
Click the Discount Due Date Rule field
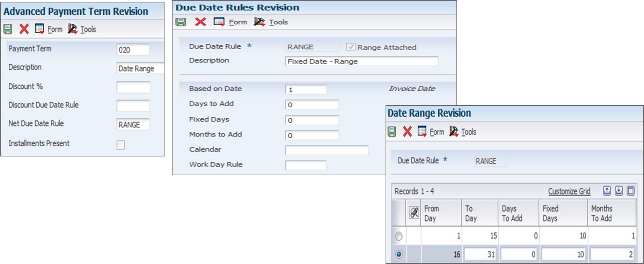(133, 106)
